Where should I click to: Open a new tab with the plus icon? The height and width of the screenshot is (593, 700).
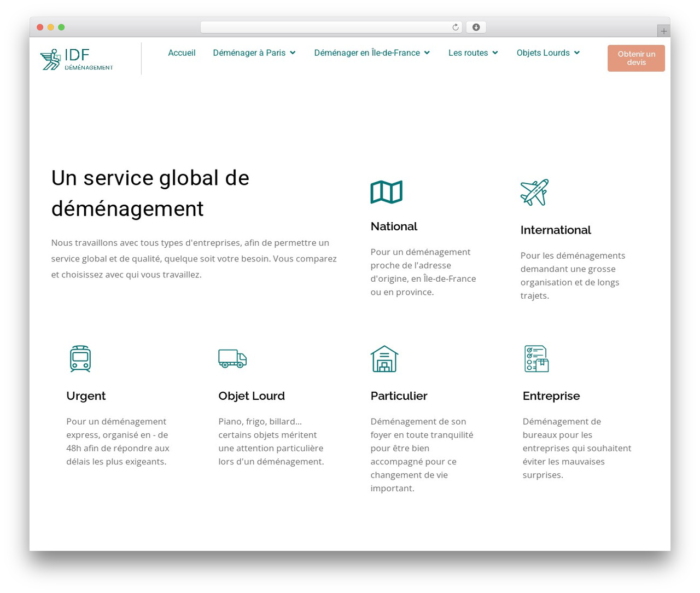[x=663, y=31]
